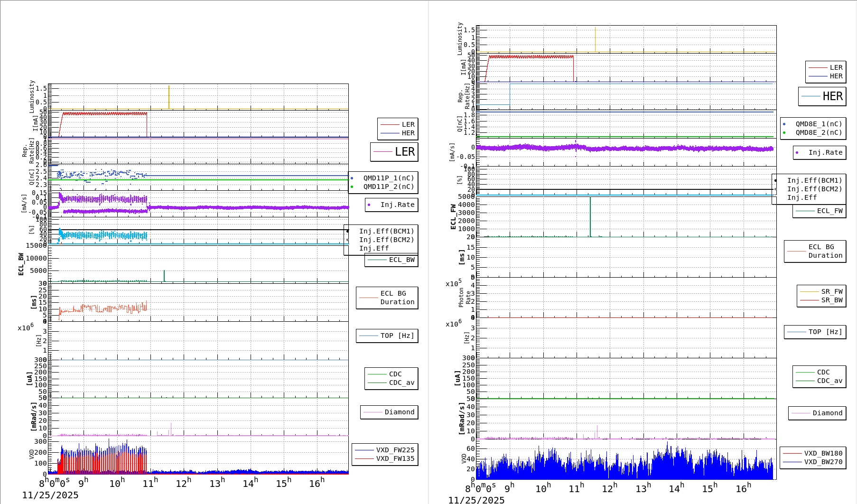The image size is (857, 504).
Task: Click the date label 11/25/2025 on left
Action: tap(50, 495)
